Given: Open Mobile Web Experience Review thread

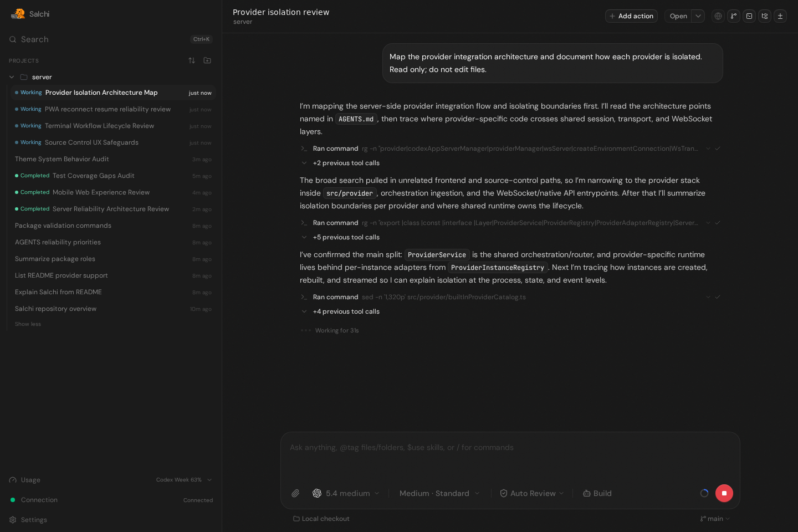Looking at the screenshot, I should pyautogui.click(x=113, y=192).
